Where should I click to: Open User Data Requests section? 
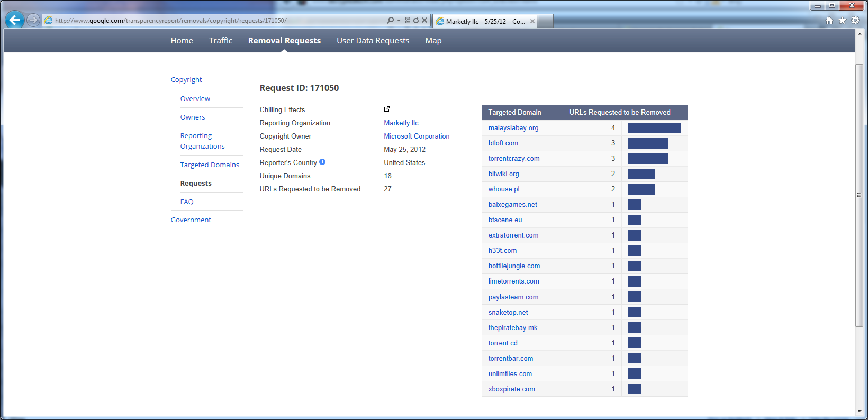click(373, 40)
